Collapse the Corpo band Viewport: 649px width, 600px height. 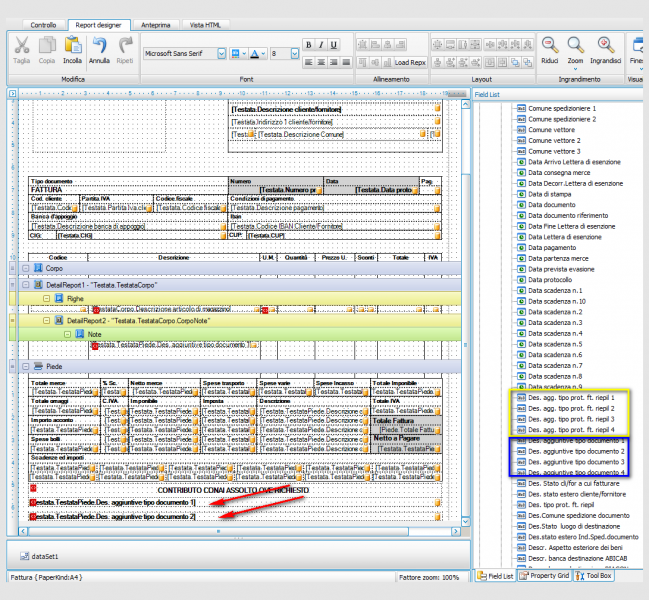[26, 269]
